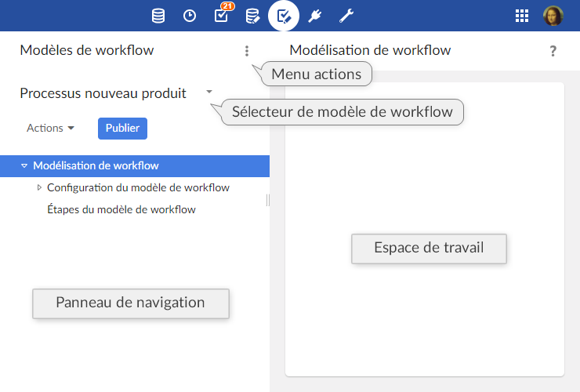The image size is (580, 392).
Task: Open tasks icon with 21 badge
Action: [221, 16]
